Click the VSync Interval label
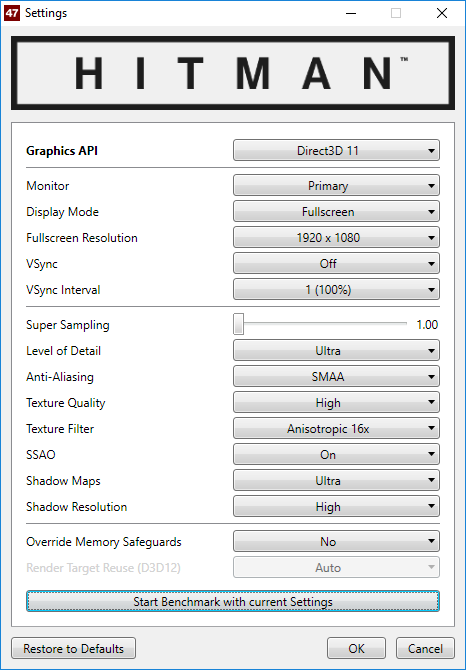466x670 pixels. pos(63,290)
